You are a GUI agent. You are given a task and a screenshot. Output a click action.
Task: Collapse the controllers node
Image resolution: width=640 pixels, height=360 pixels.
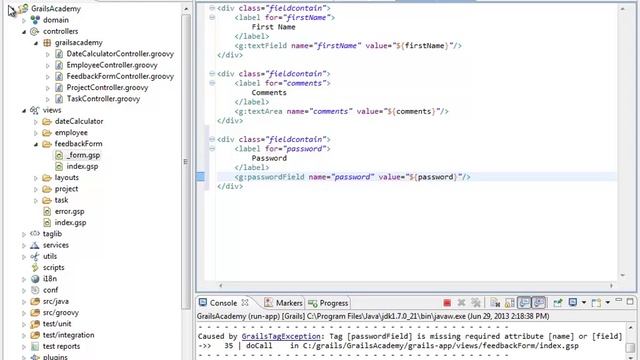click(24, 31)
